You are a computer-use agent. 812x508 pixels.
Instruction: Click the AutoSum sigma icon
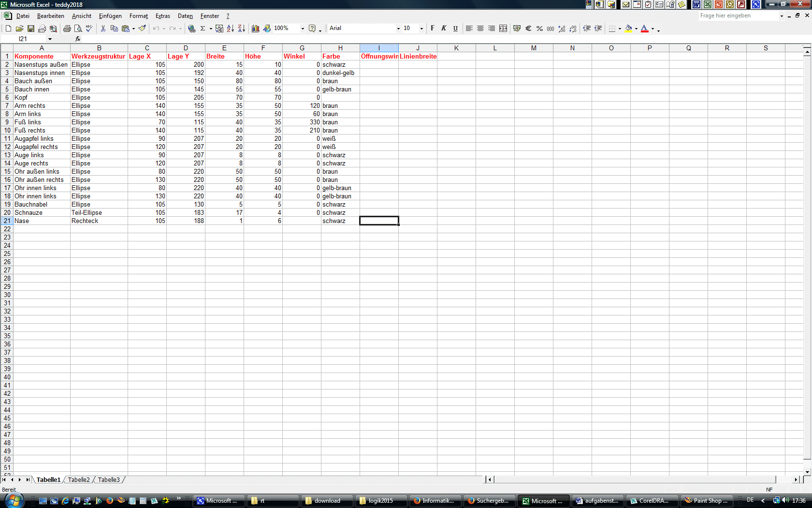pos(203,29)
